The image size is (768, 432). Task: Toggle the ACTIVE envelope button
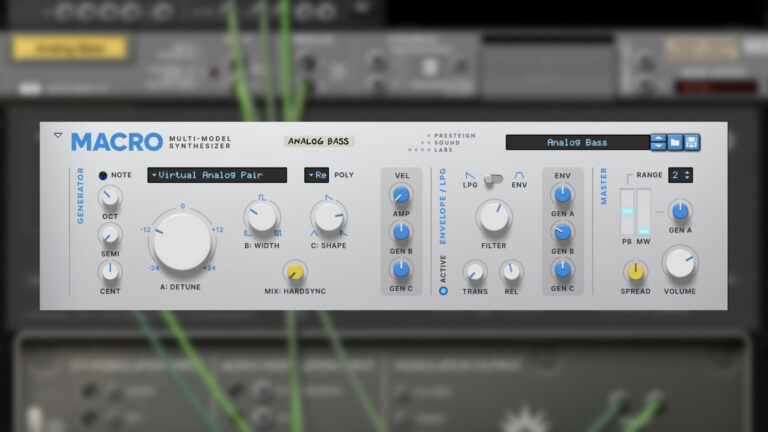[x=443, y=291]
